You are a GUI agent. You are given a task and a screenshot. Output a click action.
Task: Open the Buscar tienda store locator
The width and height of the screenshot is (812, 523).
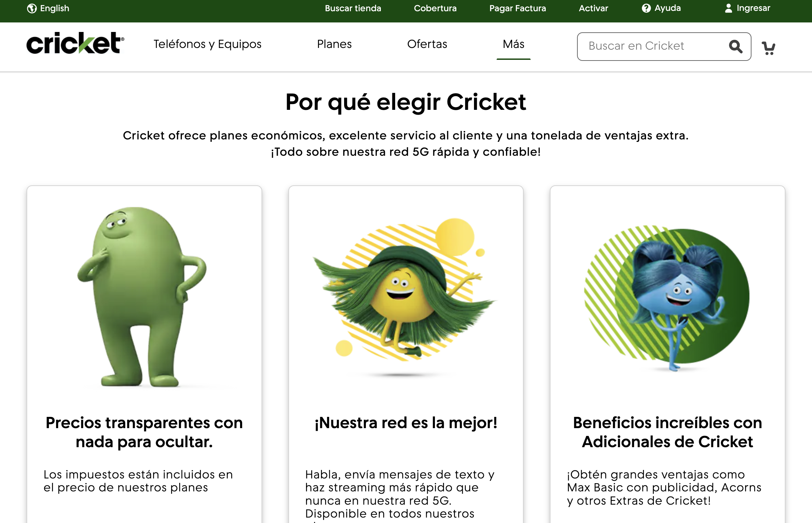click(x=353, y=8)
